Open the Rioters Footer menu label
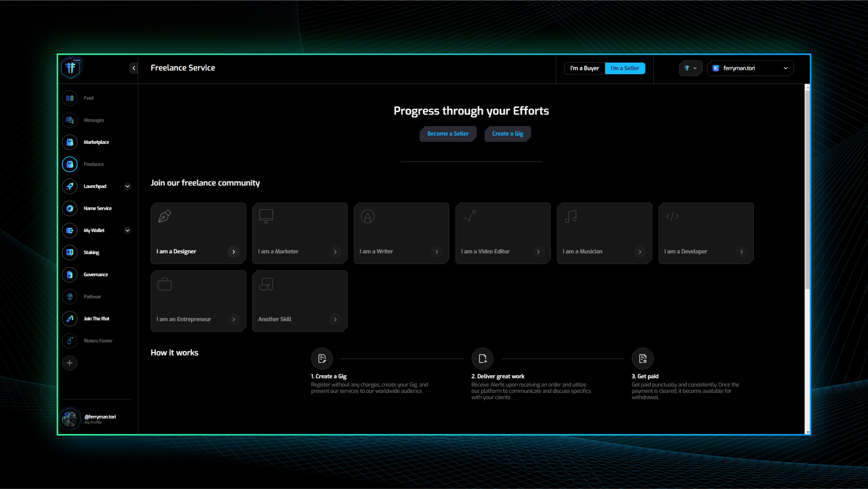Viewport: 868px width, 489px height. click(98, 340)
